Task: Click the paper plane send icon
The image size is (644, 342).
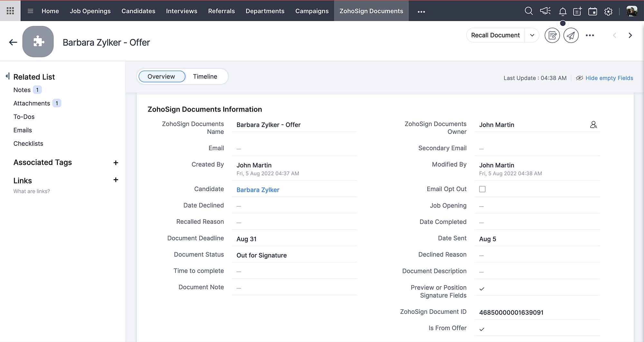Action: click(571, 35)
